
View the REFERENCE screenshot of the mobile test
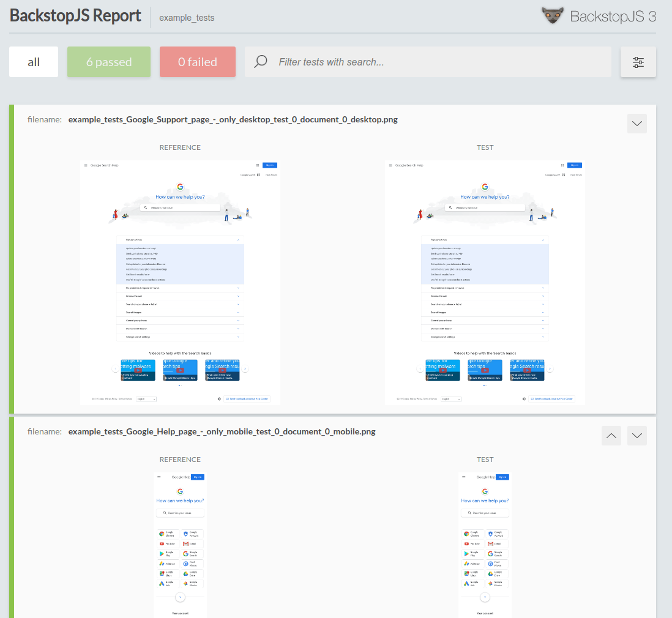[180, 545]
